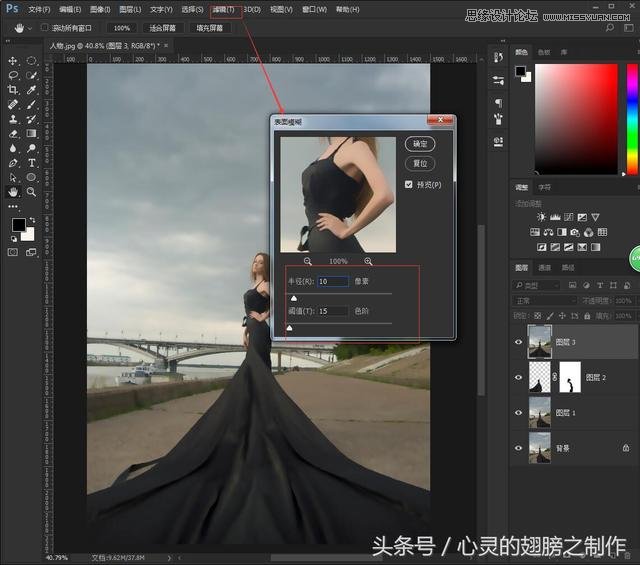Screen dimensions: 640x565
Task: Filter layers by type (T) icon
Action: click(600, 285)
